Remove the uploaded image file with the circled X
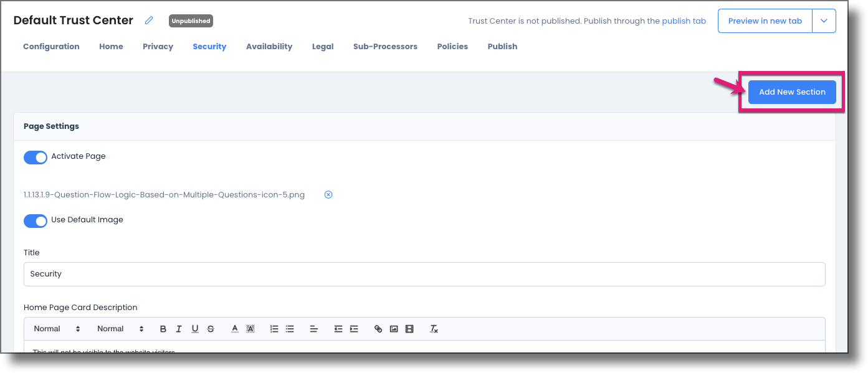The image size is (868, 373). click(328, 195)
